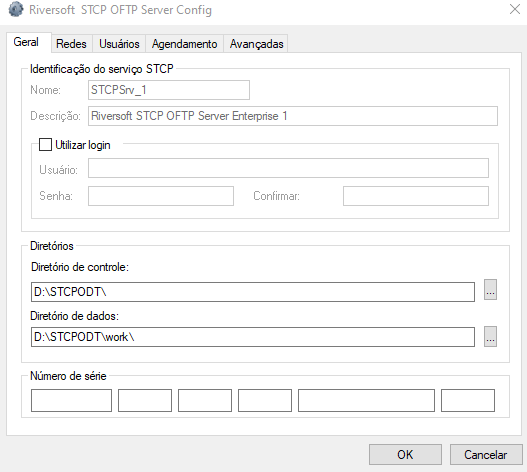Browse for Diretório de controle folder
527x472 pixels.
tap(490, 289)
